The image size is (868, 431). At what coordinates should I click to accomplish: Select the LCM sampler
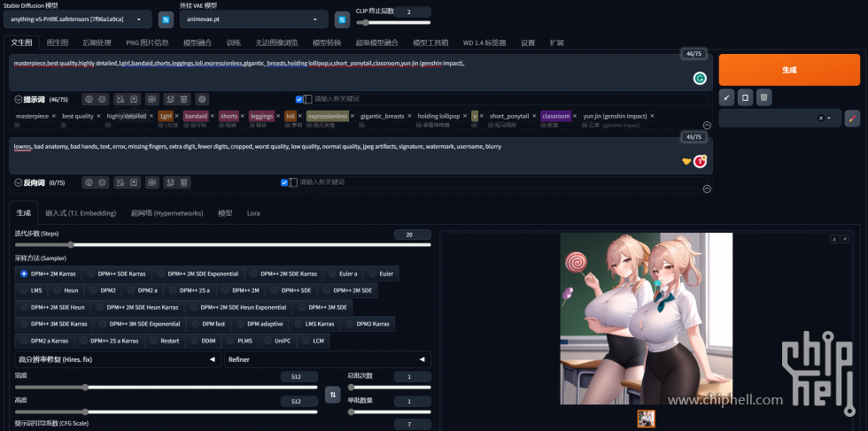313,340
